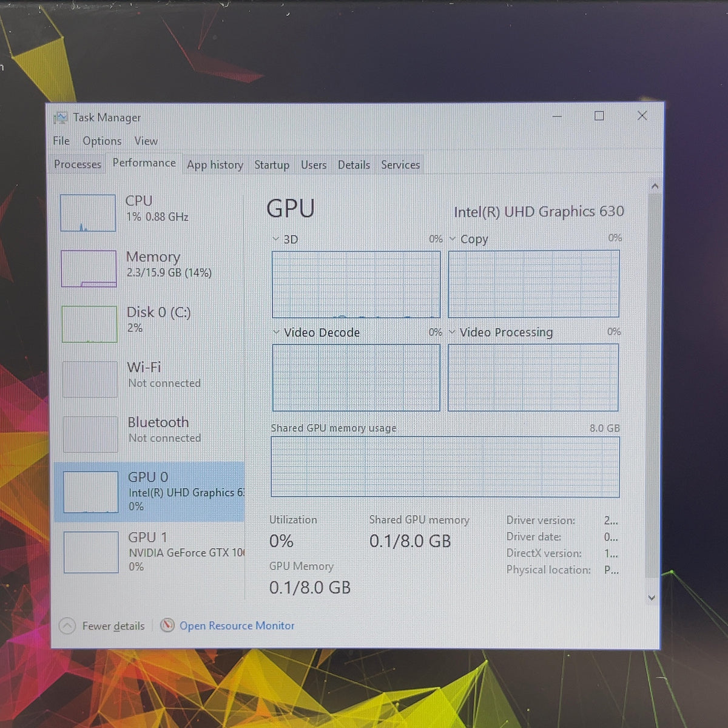The width and height of the screenshot is (728, 728).
Task: Select the Wi-Fi thumbnail graph
Action: (90, 379)
